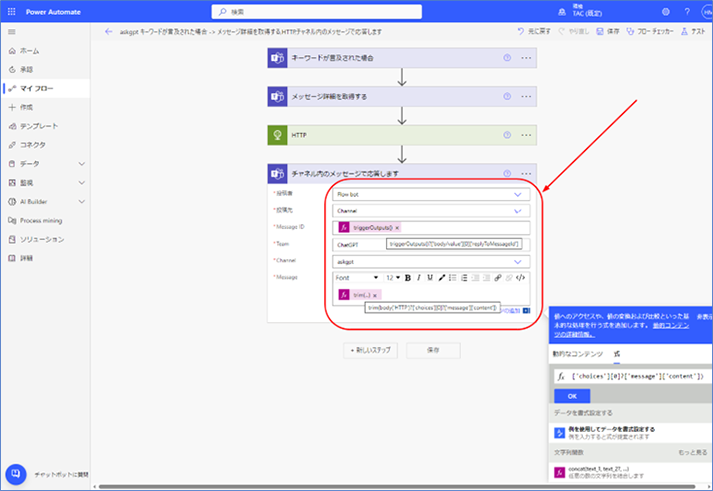
Task: Open the ellipsis menu of メッセージ詳細を取得する card
Action: [x=526, y=96]
